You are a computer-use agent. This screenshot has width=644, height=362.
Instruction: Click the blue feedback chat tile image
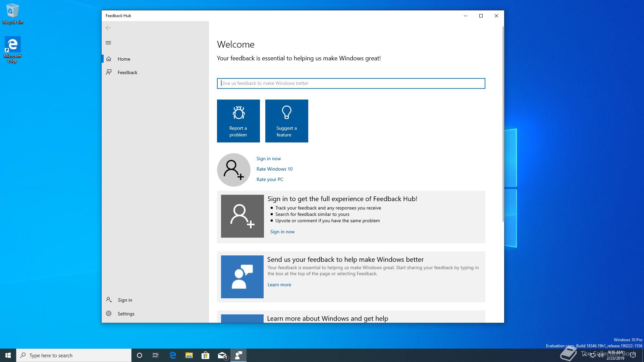(242, 277)
